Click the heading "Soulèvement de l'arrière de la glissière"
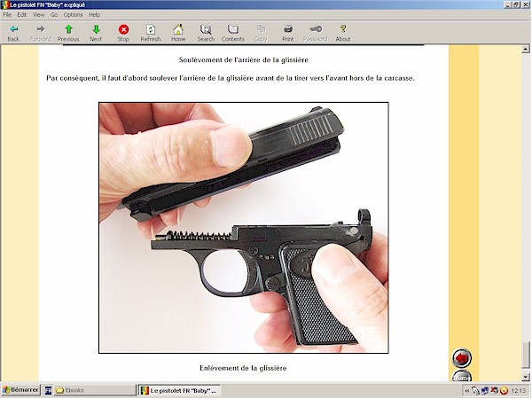 [244, 60]
